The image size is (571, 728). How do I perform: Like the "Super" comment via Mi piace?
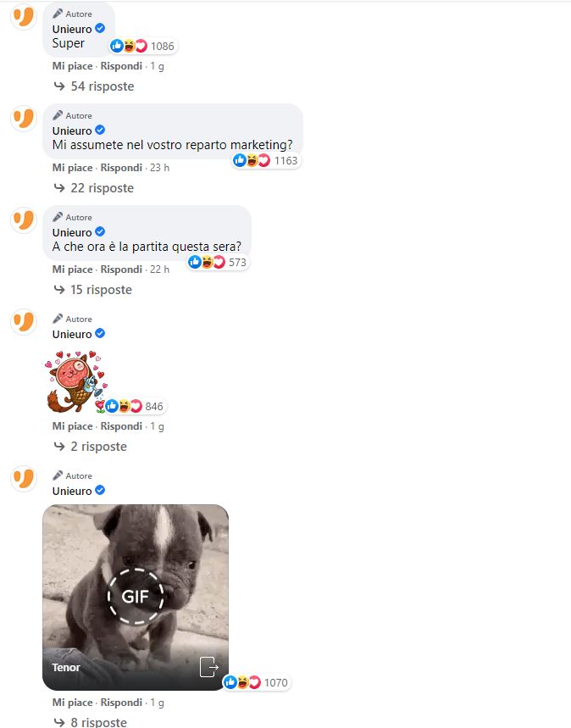(x=72, y=66)
